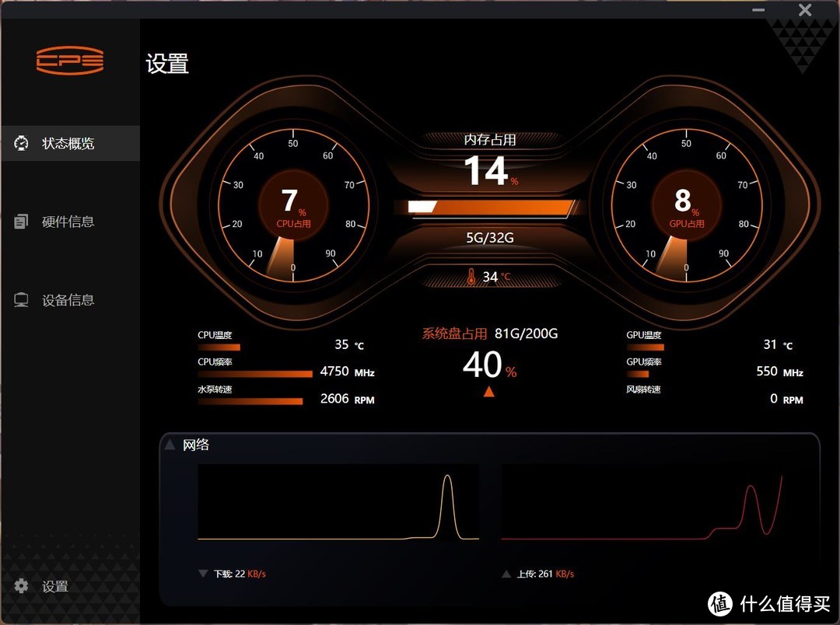840x625 pixels.
Task: Click the 内存占用 label
Action: (490, 140)
